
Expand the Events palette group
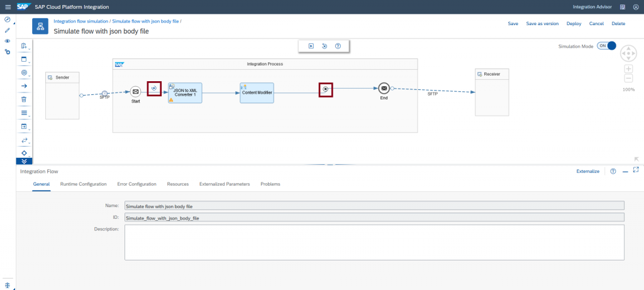coord(25,73)
